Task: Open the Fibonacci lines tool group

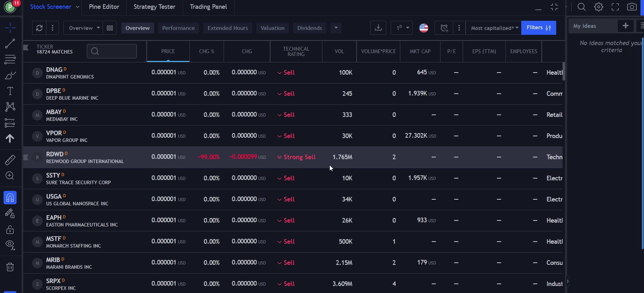Action: (x=10, y=60)
